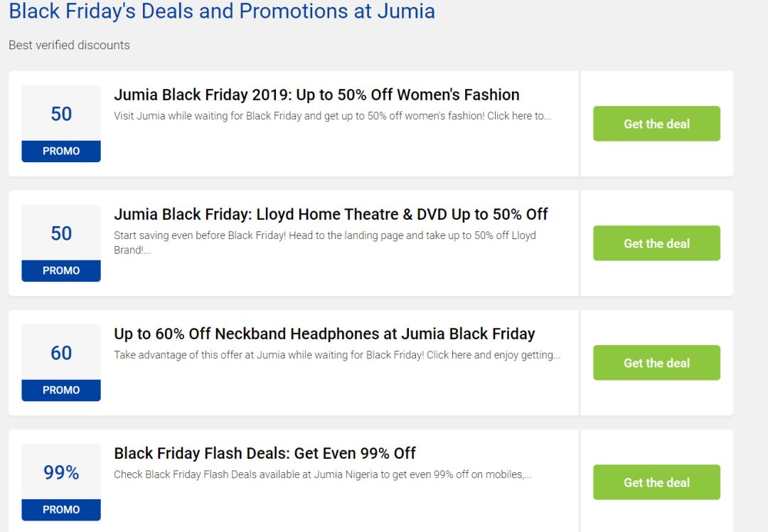768x532 pixels.
Task: Click the 60 discount badge on Headphones deal
Action: pos(61,353)
